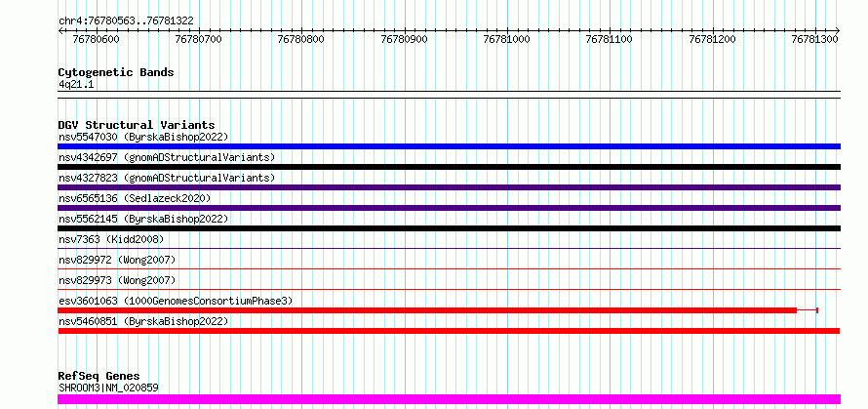The height and width of the screenshot is (409, 868).
Task: Click the nsv5562145 (ByrskaBishop2022) label
Action: coord(143,219)
